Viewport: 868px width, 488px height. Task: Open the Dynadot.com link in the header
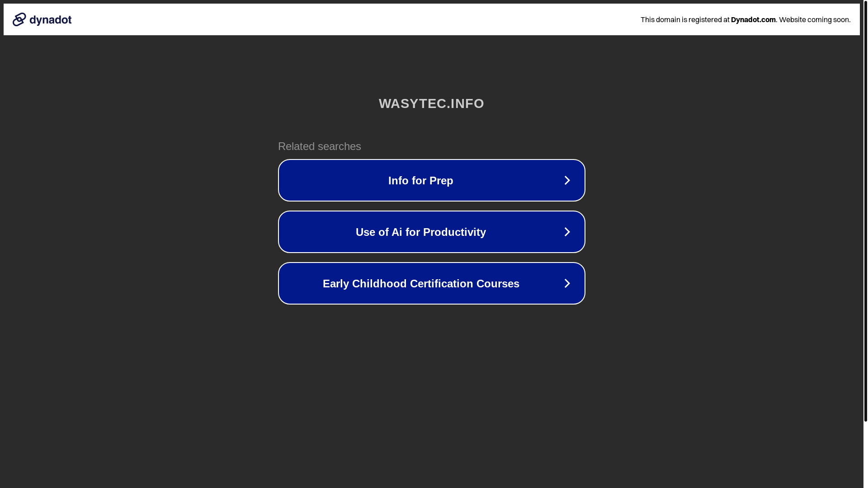(753, 19)
